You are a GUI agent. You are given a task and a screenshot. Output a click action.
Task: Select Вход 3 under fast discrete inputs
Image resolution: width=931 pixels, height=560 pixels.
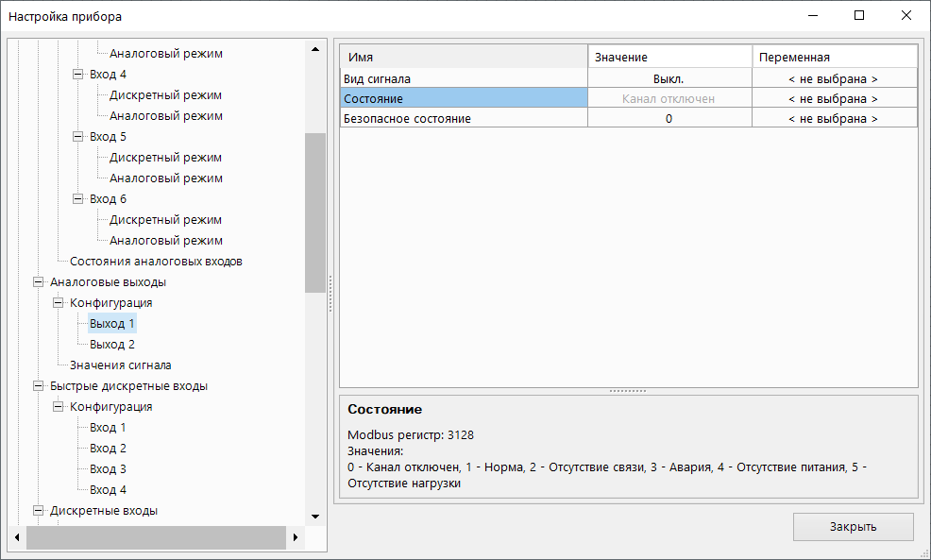coord(108,469)
